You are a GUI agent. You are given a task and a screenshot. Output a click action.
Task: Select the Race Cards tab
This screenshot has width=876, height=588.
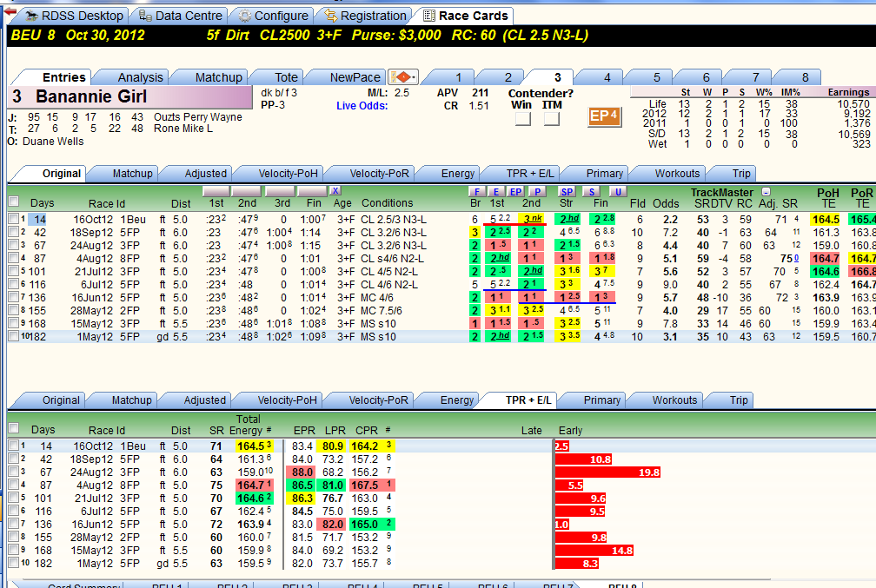coord(466,16)
